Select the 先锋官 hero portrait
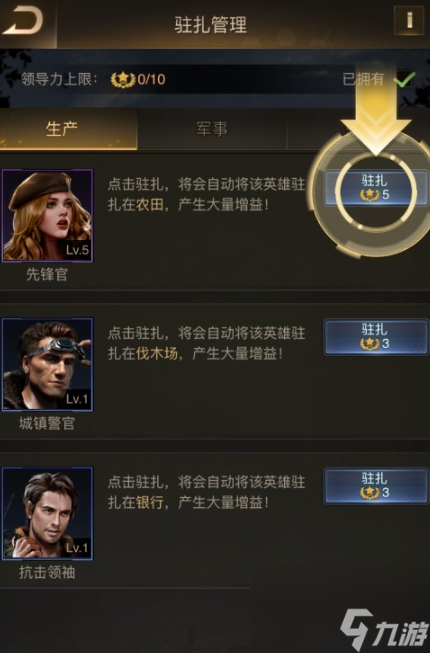The height and width of the screenshot is (653, 430). click(47, 215)
